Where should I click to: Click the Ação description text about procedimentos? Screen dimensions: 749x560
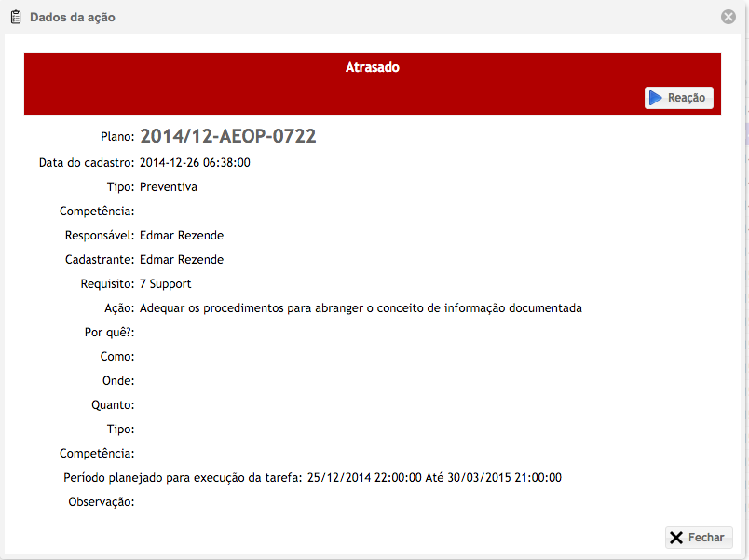click(x=361, y=308)
